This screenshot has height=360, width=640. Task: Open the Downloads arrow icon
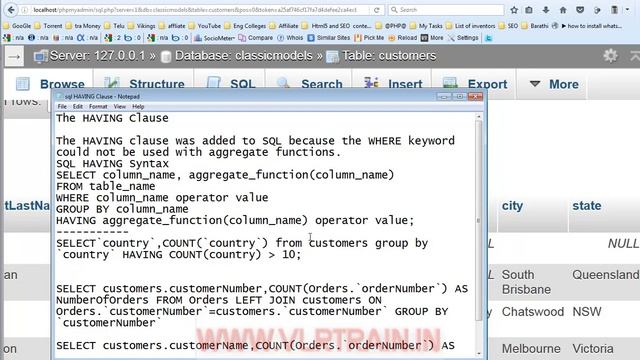[546, 10]
